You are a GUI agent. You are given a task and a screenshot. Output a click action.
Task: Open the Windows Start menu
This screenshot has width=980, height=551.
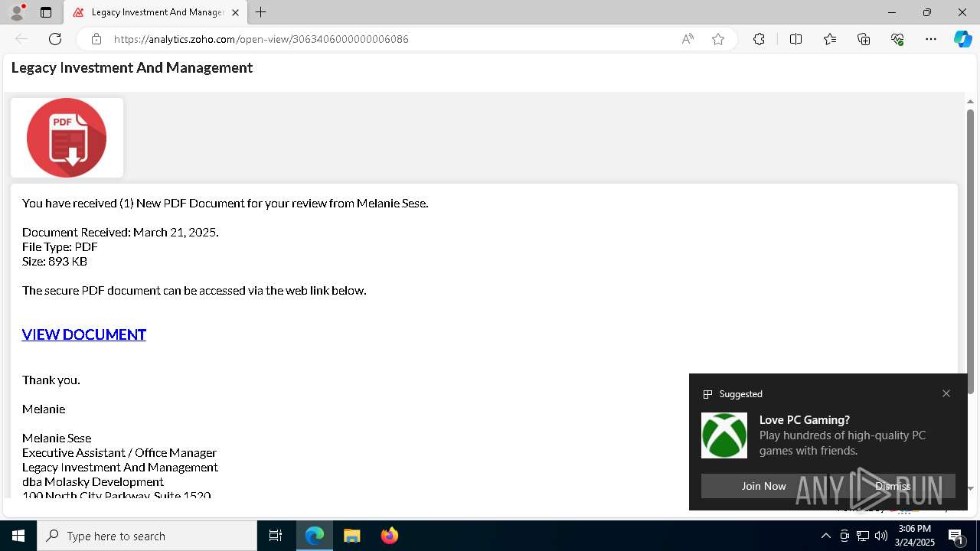18,536
